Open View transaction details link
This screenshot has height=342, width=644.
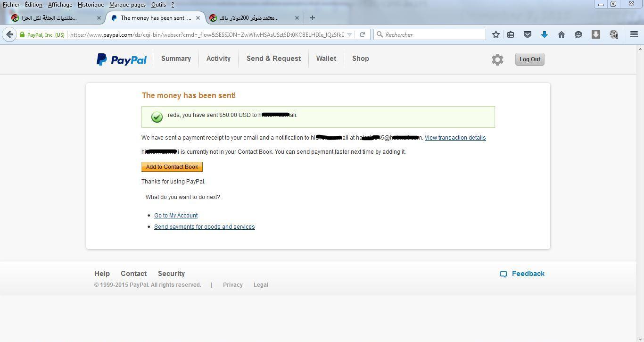[x=455, y=138]
